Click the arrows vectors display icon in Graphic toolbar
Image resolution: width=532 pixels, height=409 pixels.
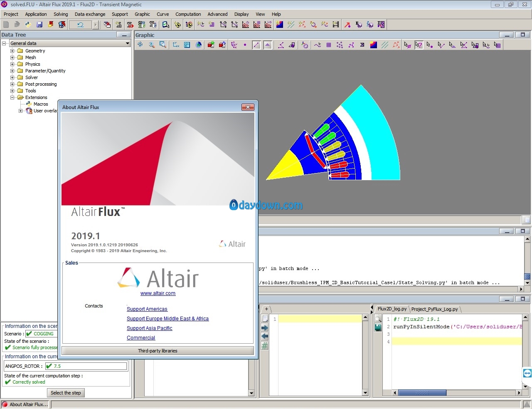click(396, 45)
